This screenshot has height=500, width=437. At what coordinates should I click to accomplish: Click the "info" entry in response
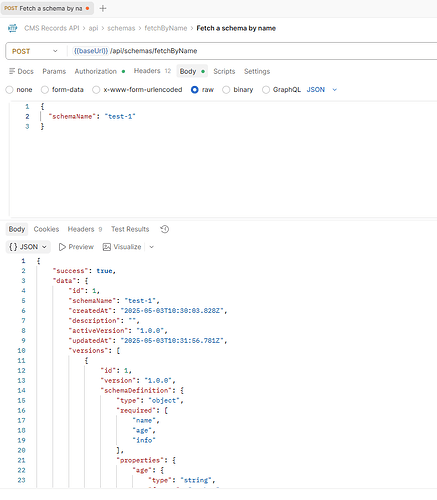(144, 440)
